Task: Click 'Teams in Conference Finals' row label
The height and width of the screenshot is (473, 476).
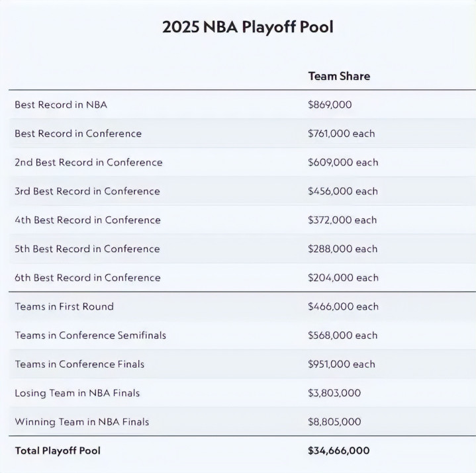Action: click(x=79, y=364)
